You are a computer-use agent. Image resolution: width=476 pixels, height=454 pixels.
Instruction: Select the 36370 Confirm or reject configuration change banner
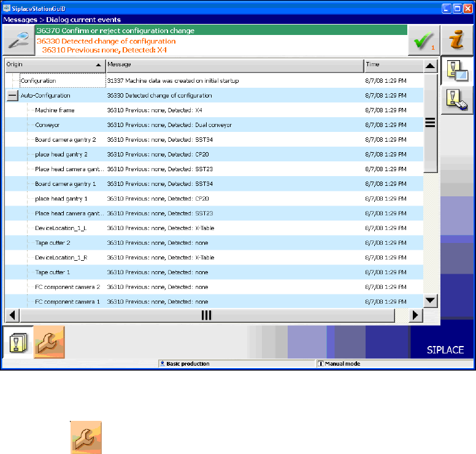click(x=221, y=31)
